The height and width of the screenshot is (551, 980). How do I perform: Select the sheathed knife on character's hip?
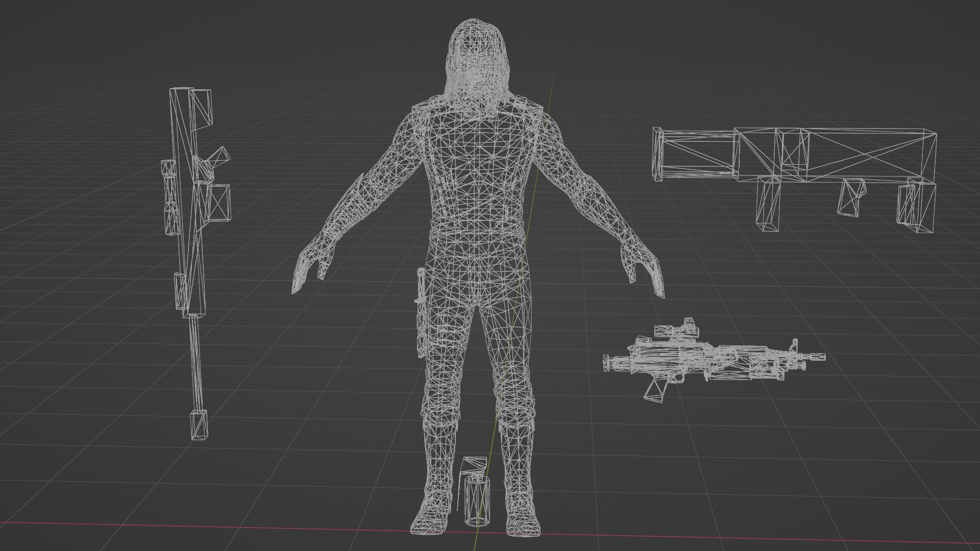[x=421, y=312]
